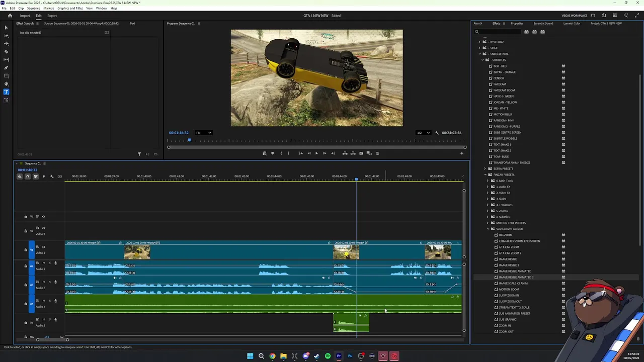
Task: Switch to the Export workspace
Action: (52, 16)
